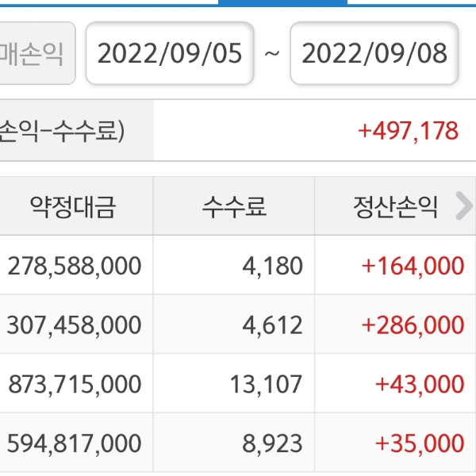Select row with 278,588,000 amount
Screen dimensions: 476x476
click(x=75, y=266)
